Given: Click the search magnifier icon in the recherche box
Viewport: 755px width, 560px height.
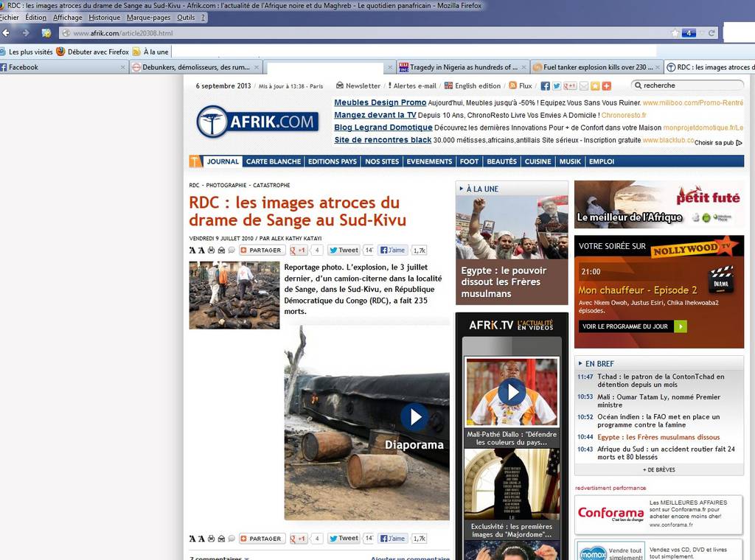Looking at the screenshot, I should (638, 85).
